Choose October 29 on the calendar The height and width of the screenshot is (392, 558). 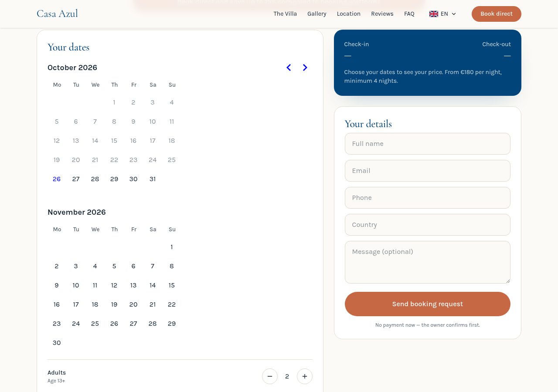(x=114, y=179)
